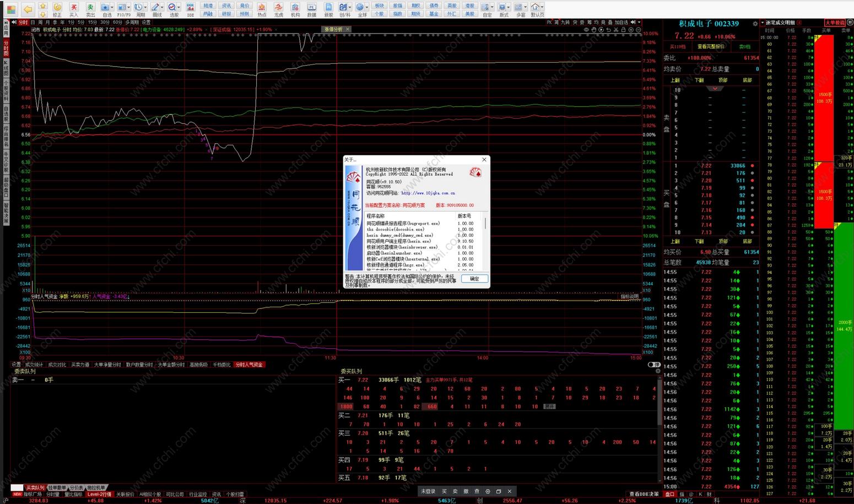Click the 买入 (Buy) toolbar icon
The width and height of the screenshot is (854, 504).
point(73,9)
